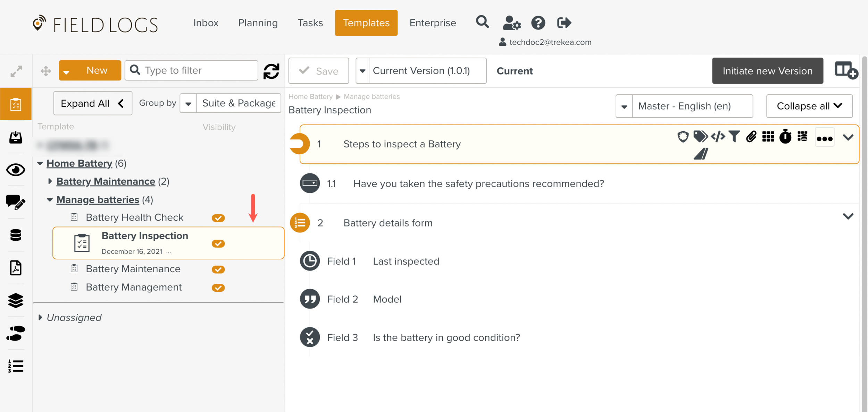
Task: Open the eye preview icon in sidebar
Action: coord(16,170)
